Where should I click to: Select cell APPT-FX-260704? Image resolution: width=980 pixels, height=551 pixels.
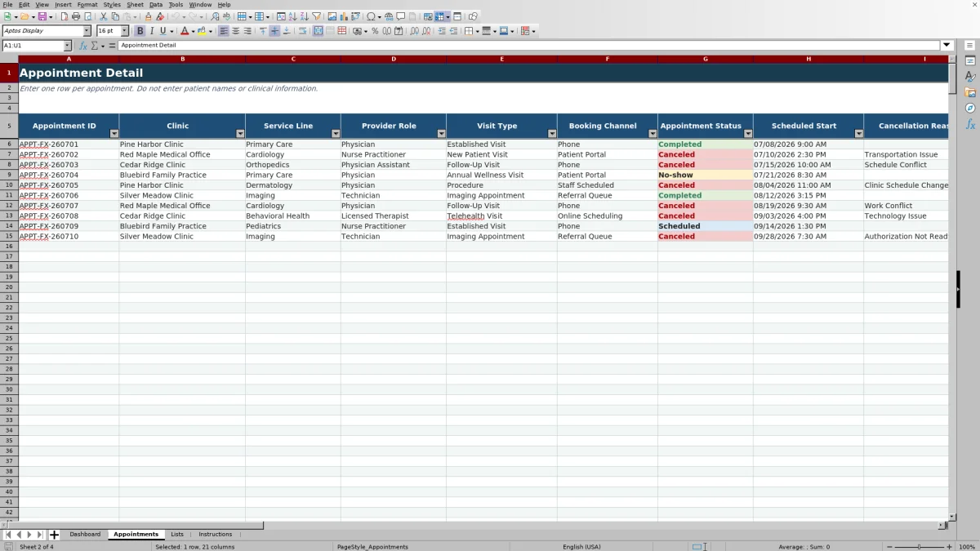click(69, 175)
